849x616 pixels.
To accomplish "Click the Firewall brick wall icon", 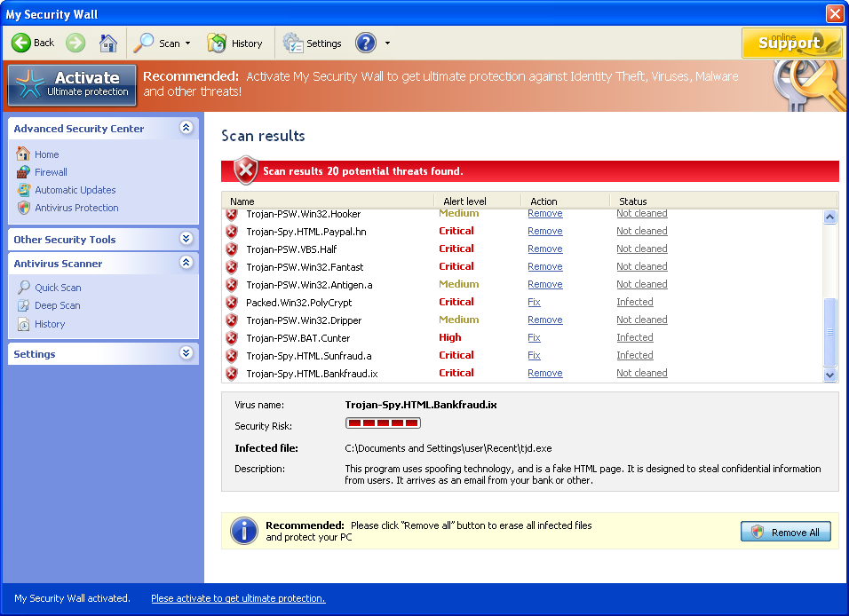I will pyautogui.click(x=23, y=172).
